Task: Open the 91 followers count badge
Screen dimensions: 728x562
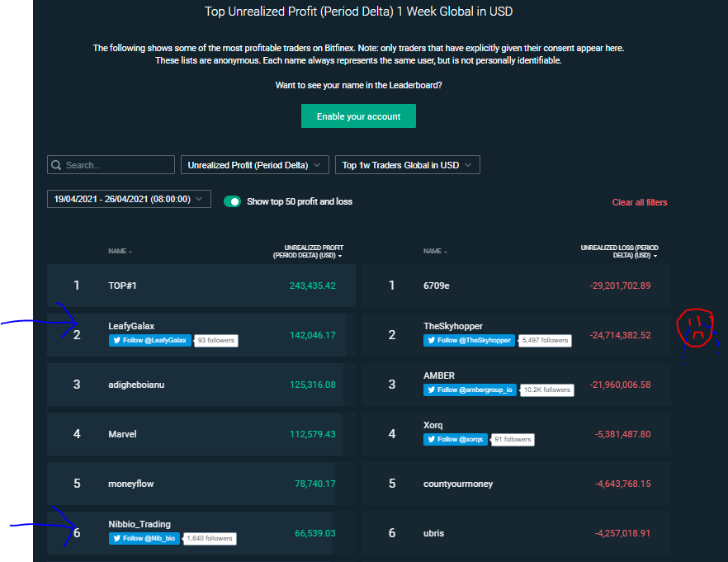Action: pos(513,439)
